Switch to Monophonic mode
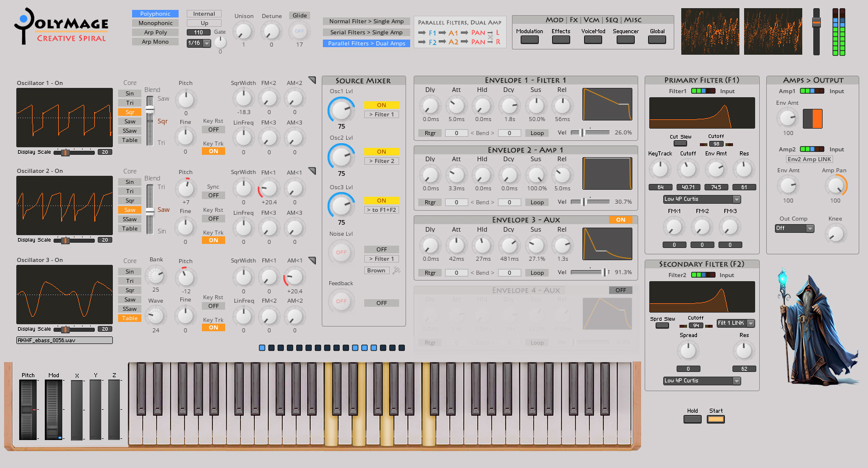868x468 pixels. click(x=155, y=23)
